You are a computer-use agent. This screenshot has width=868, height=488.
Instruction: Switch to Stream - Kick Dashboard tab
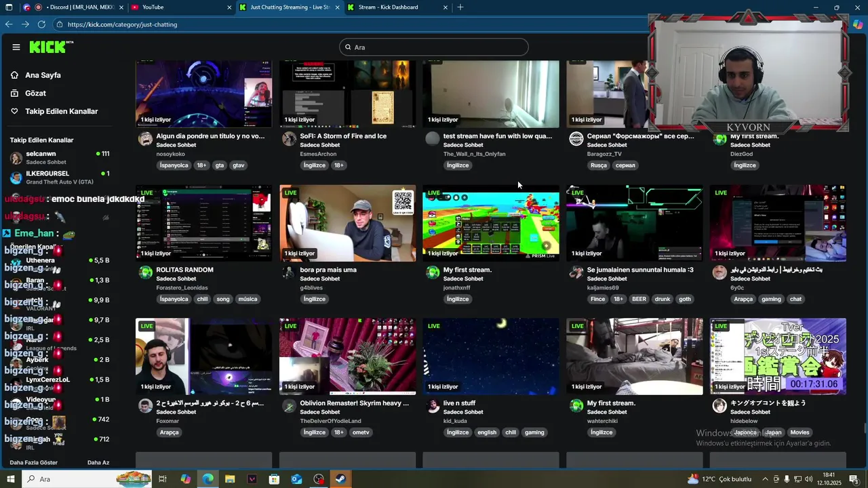pyautogui.click(x=397, y=7)
